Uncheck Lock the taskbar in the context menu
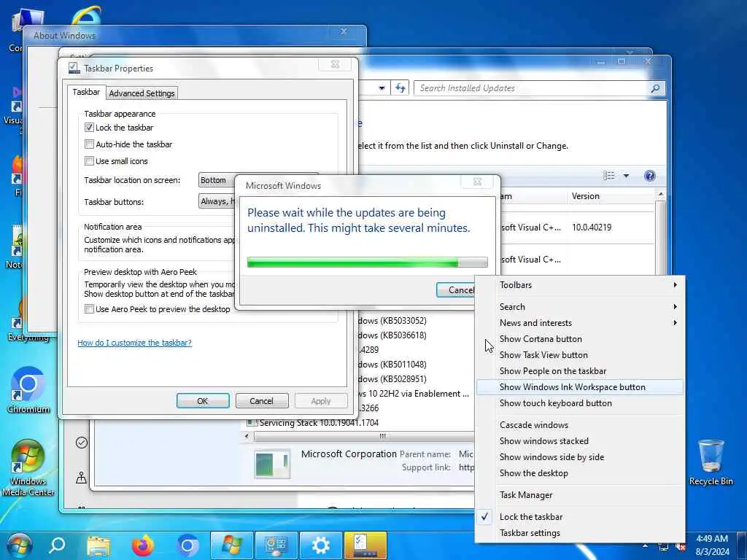 [x=580, y=517]
